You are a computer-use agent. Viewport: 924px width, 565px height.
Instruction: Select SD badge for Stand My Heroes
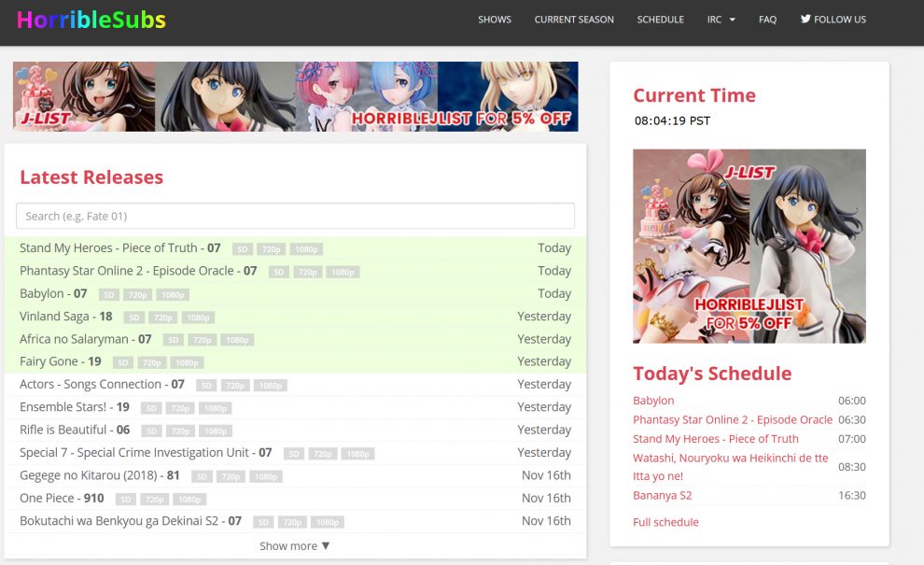pyautogui.click(x=243, y=249)
